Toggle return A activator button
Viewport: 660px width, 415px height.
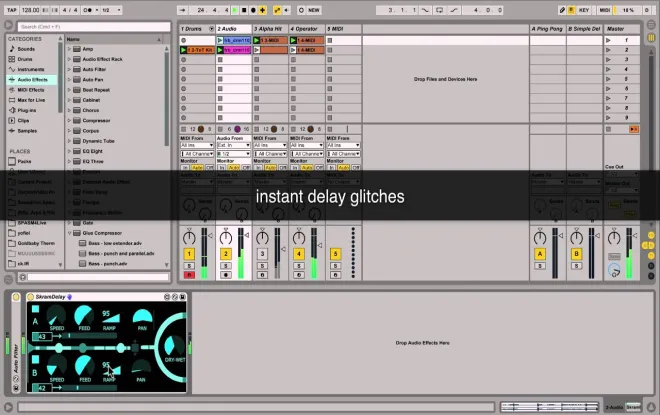(x=540, y=254)
